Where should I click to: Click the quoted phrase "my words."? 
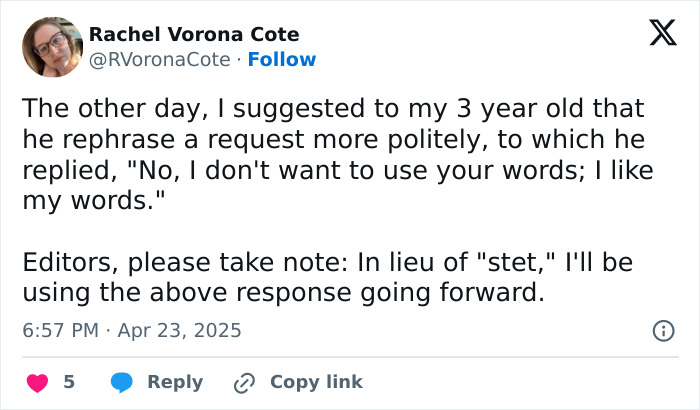click(x=87, y=201)
